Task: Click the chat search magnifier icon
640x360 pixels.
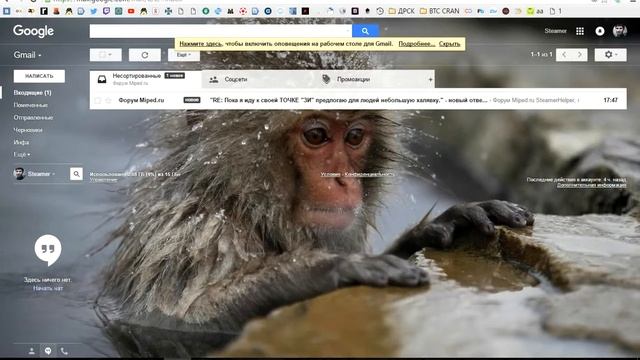Action: (76, 174)
